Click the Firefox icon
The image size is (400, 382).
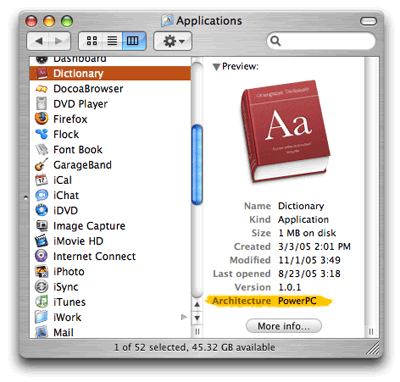point(42,119)
